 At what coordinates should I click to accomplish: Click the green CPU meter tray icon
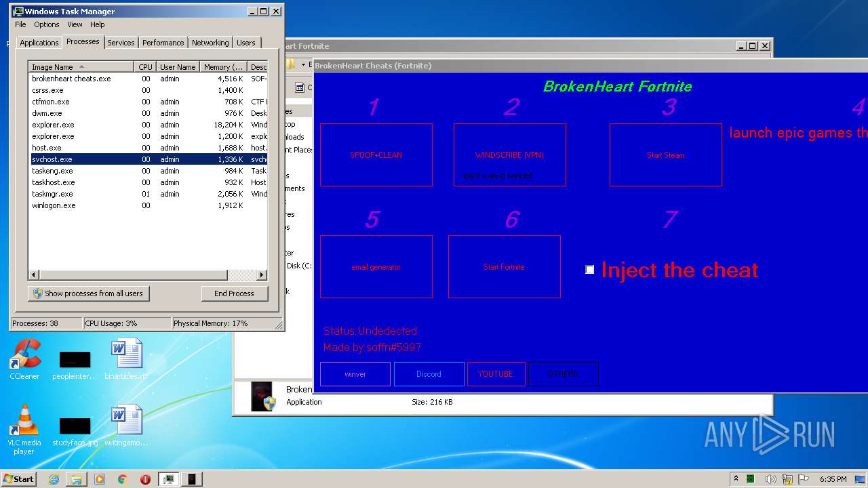click(751, 479)
